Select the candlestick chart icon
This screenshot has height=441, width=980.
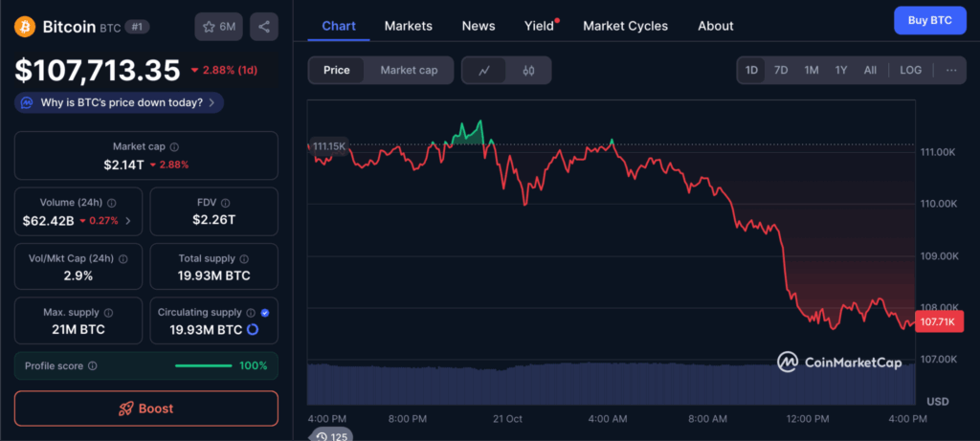527,70
